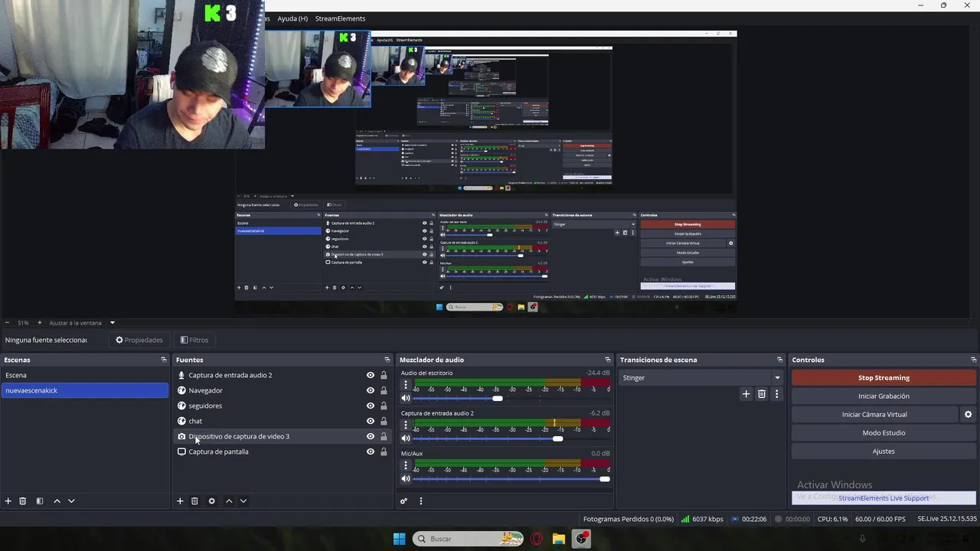This screenshot has height=551, width=980.
Task: Undock the Escenas panel with its float icon
Action: 163,360
